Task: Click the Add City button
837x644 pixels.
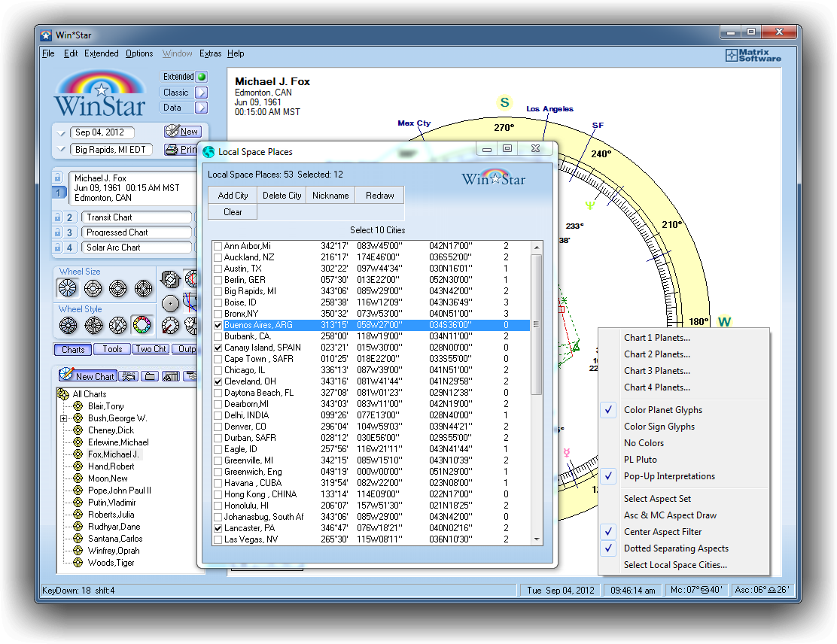Action: (x=233, y=196)
